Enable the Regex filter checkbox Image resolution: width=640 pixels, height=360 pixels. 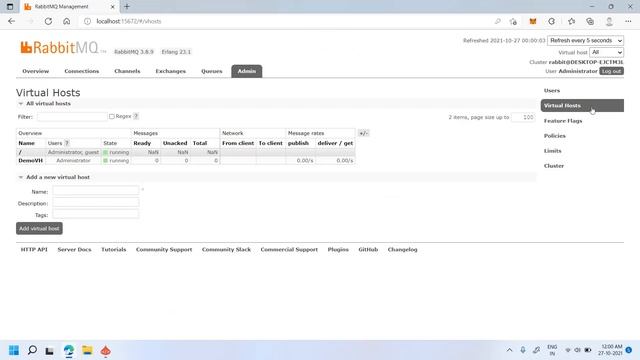click(111, 116)
